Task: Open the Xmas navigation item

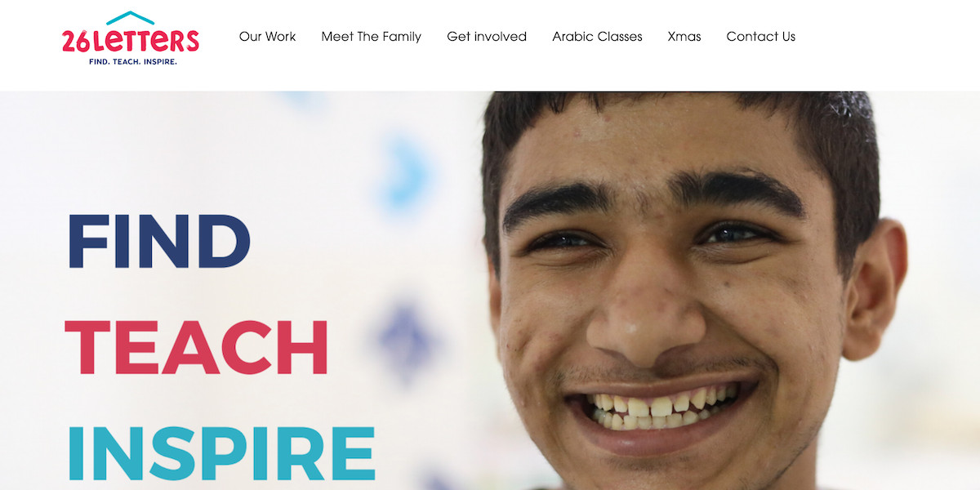Action: click(684, 37)
